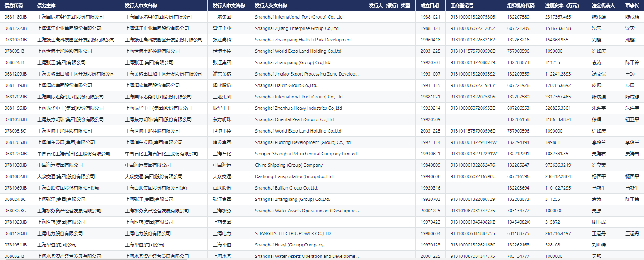Screen dimensions: 644x260
Task: Click Shanghai Zijiang Enterprise Group Co.,Ltd cell
Action: 307,28
